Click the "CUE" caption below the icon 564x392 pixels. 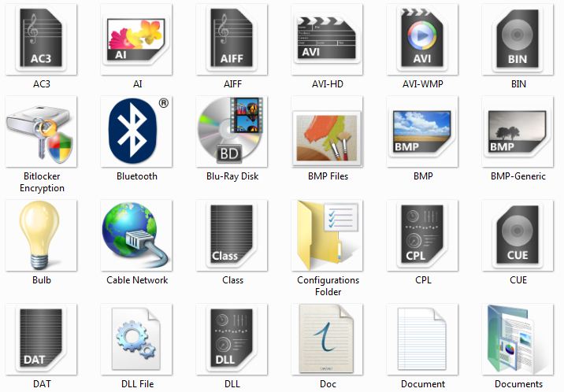pyautogui.click(x=518, y=280)
